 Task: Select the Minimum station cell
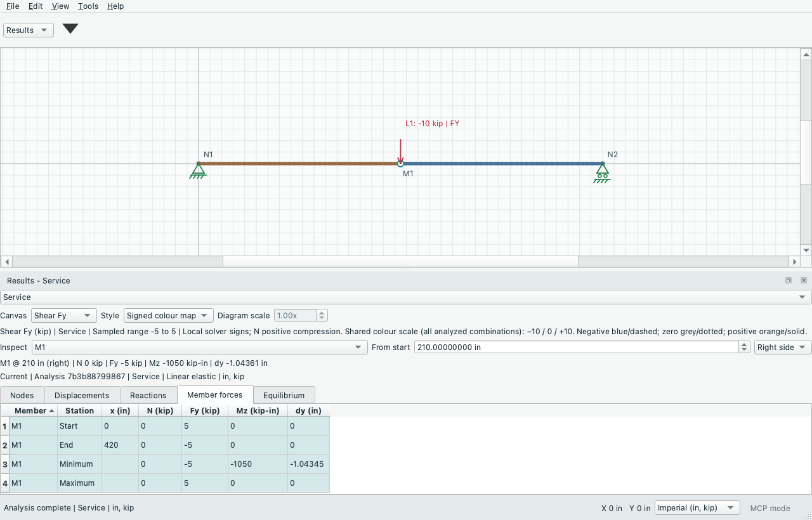click(79, 464)
